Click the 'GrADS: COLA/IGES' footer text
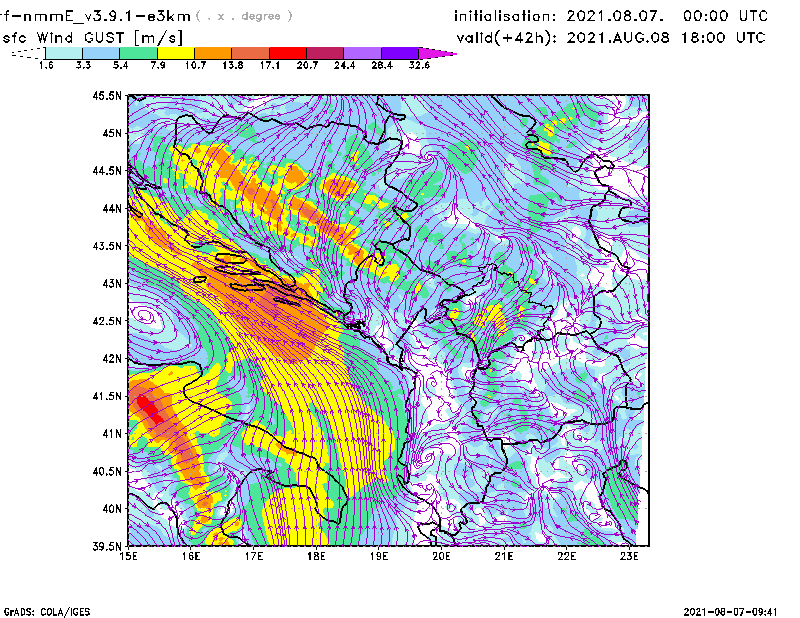Image resolution: width=800 pixels, height=618 pixels. [x=47, y=612]
